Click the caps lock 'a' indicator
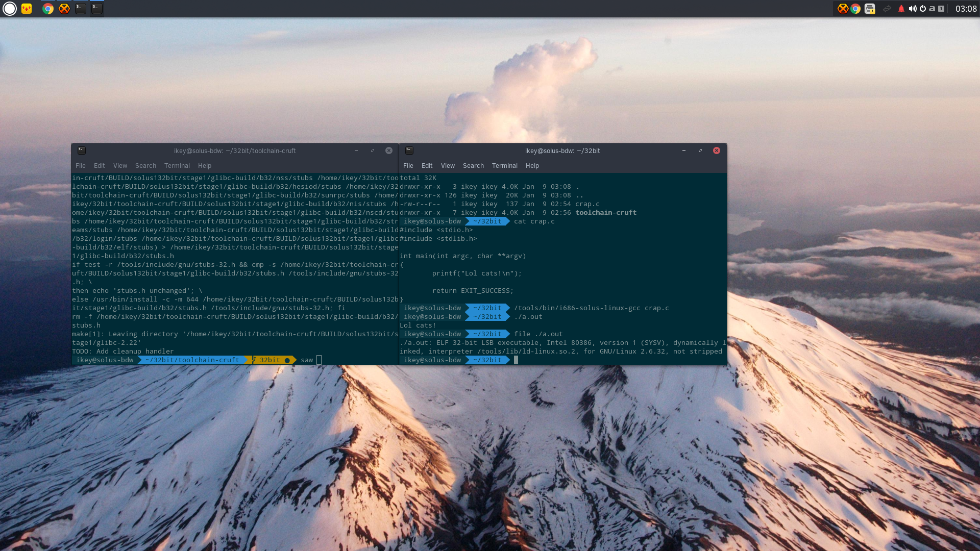Screen dimensions: 980x551 (x=932, y=9)
